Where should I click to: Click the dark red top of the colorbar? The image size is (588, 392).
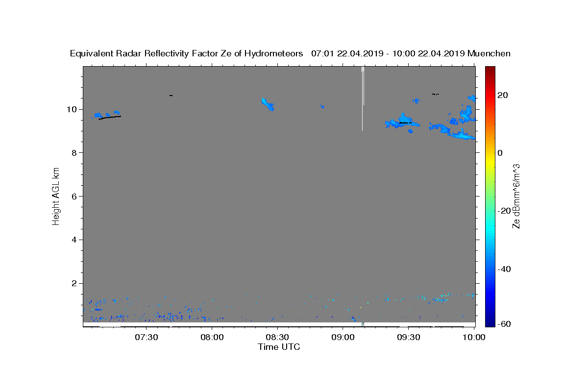490,71
